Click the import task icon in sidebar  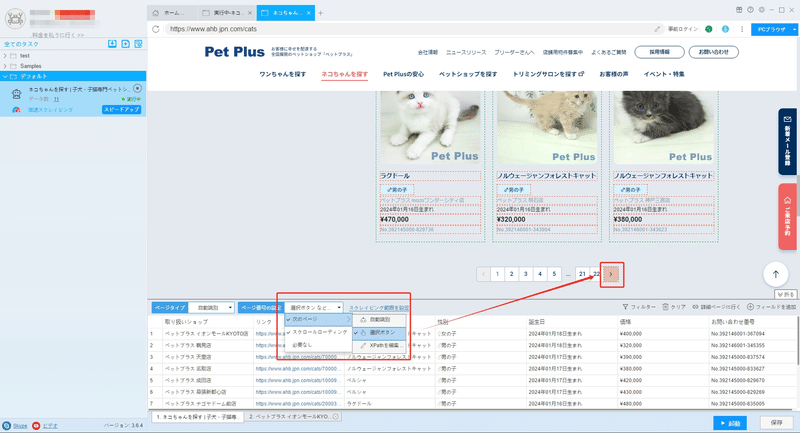coord(112,44)
